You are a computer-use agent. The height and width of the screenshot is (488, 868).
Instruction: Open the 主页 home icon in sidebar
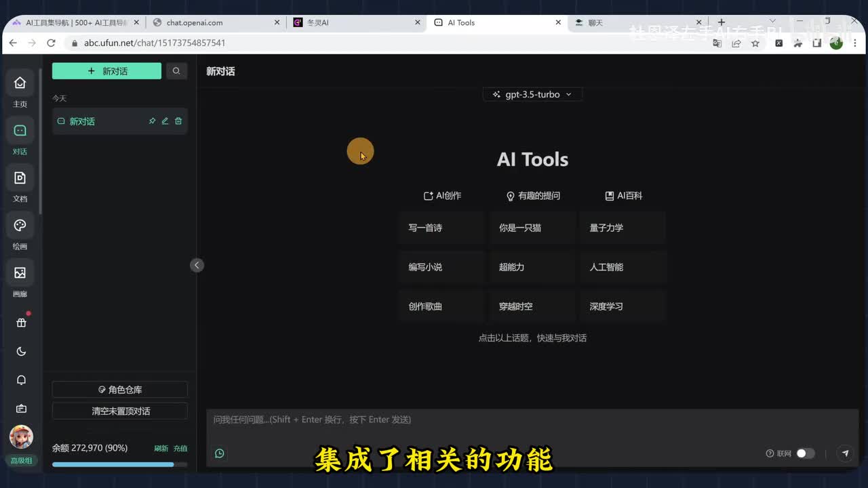point(20,83)
